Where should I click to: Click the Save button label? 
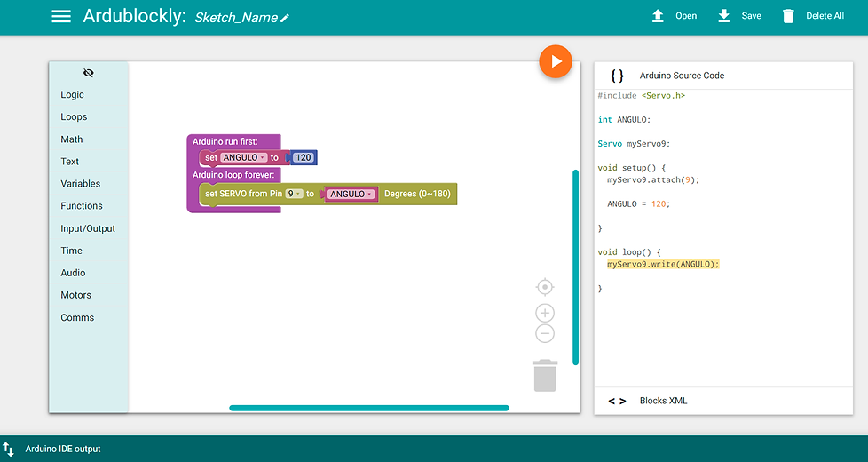751,16
